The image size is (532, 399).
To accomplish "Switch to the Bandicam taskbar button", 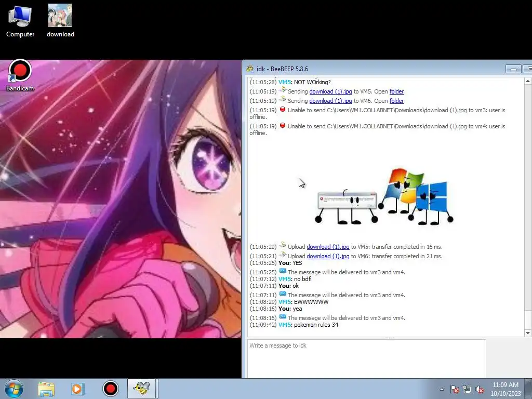I will [110, 389].
